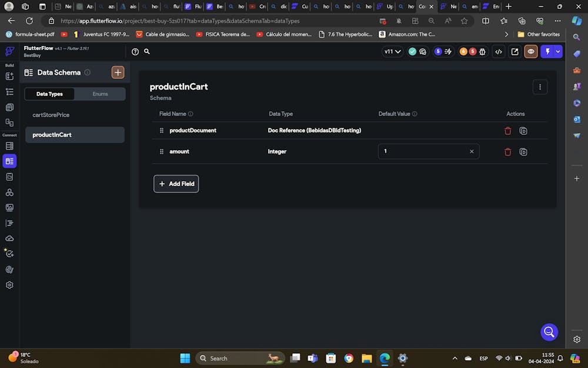Open the Juventus FC 1997-9... bookmark
The height and width of the screenshot is (368, 588).
coord(102,34)
